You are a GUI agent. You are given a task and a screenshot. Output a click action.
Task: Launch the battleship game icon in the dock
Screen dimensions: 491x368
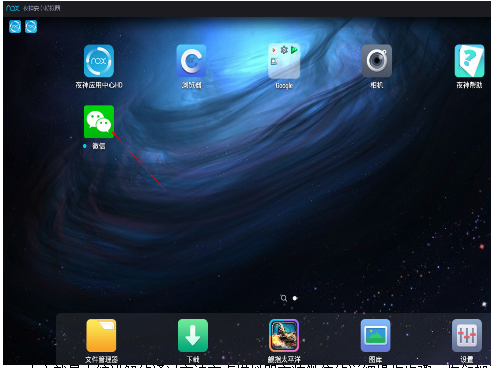284,335
